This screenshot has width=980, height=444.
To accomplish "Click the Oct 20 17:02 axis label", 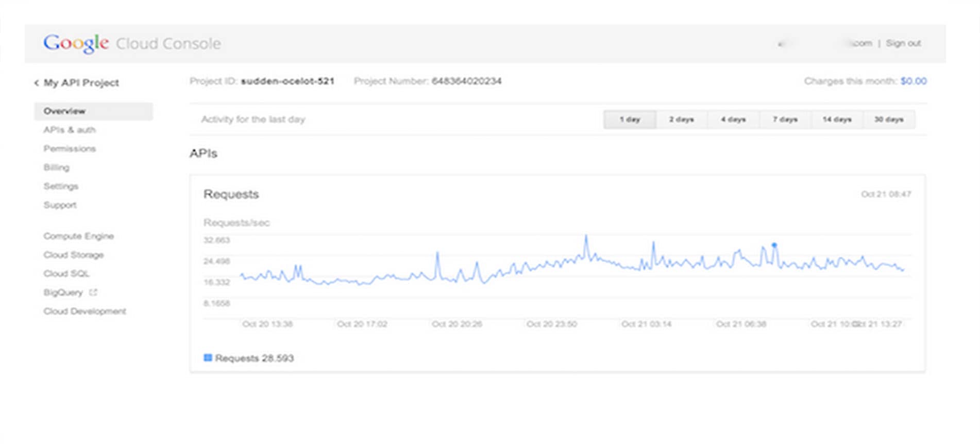I will (362, 324).
